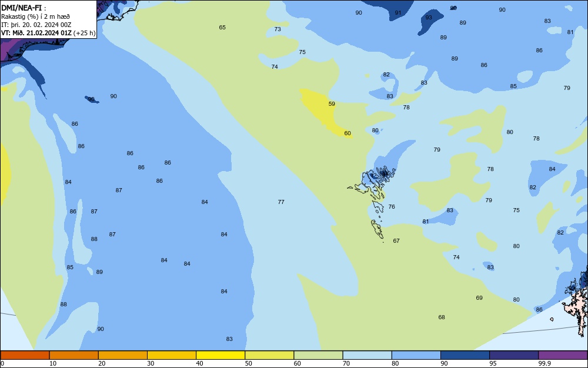Image resolution: width=588 pixels, height=368 pixels.
Task: Click the humidity value 67 on the map
Action: (x=396, y=241)
